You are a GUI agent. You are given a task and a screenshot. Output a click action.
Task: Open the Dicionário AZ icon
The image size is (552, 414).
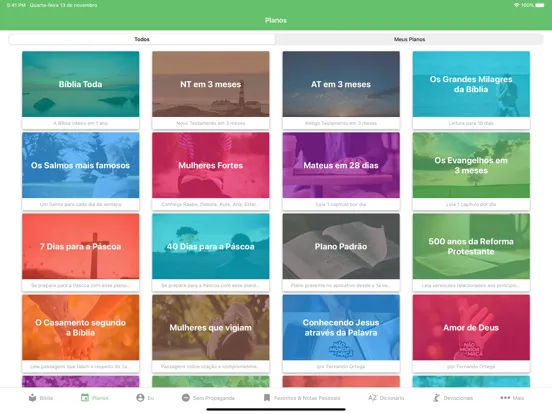click(x=372, y=398)
